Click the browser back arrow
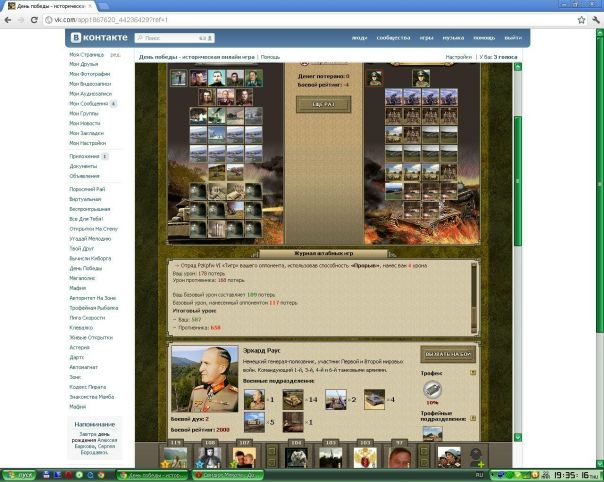 coord(8,19)
